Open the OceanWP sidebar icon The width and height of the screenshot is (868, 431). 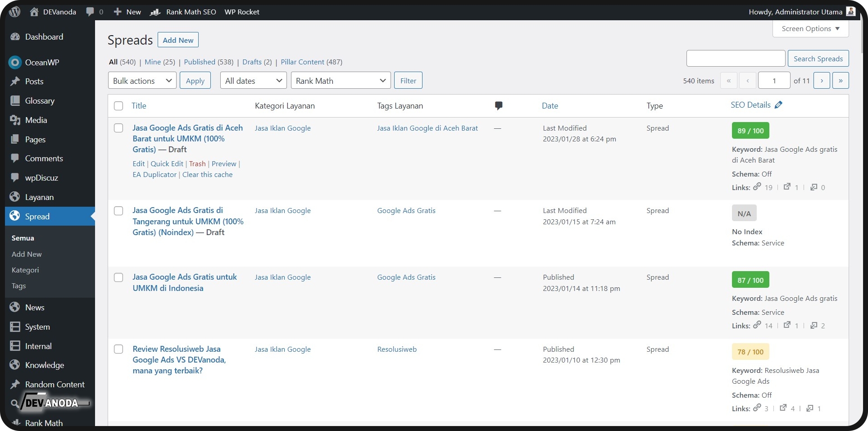click(x=15, y=63)
